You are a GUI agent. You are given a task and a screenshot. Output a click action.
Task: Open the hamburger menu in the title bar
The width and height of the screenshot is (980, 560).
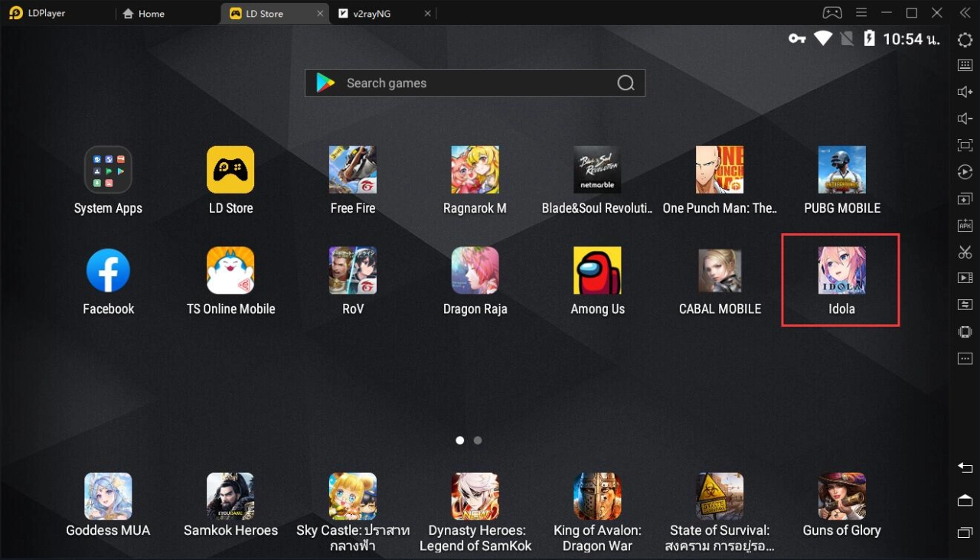[x=861, y=12]
